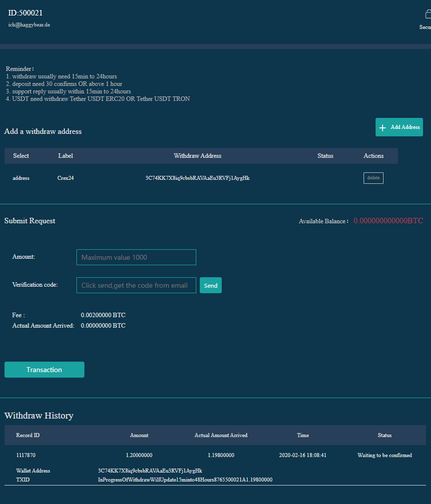Click the TXID InProgressOfWithdraw value
The image size is (431, 504).
[x=185, y=480]
